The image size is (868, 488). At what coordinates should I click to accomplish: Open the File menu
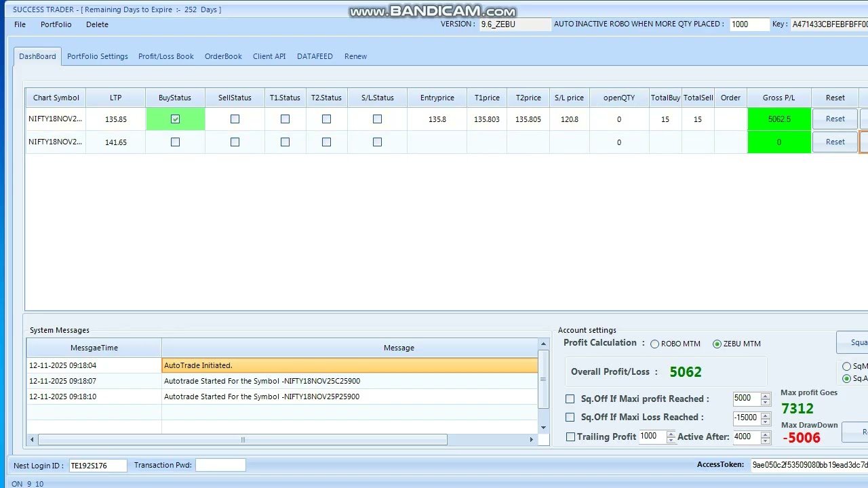tap(19, 24)
